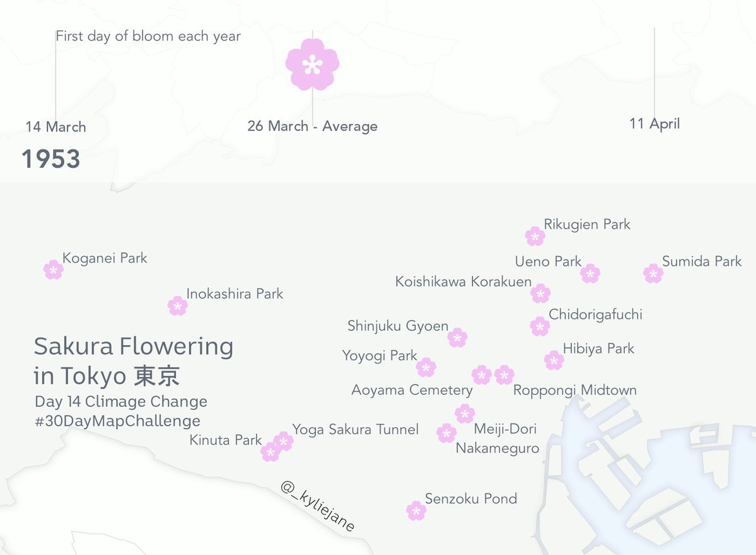The image size is (756, 555).
Task: Click the Inokashira Park blossom marker
Action: pos(178,306)
